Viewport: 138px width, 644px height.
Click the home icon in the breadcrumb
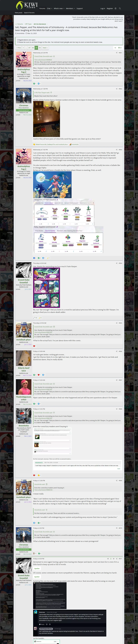[x=16, y=24]
